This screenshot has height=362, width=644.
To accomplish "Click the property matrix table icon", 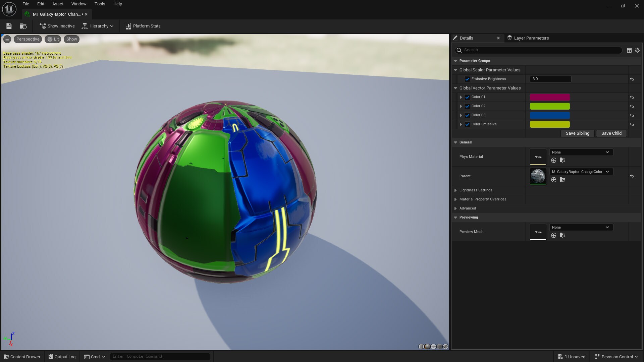I will pyautogui.click(x=629, y=50).
